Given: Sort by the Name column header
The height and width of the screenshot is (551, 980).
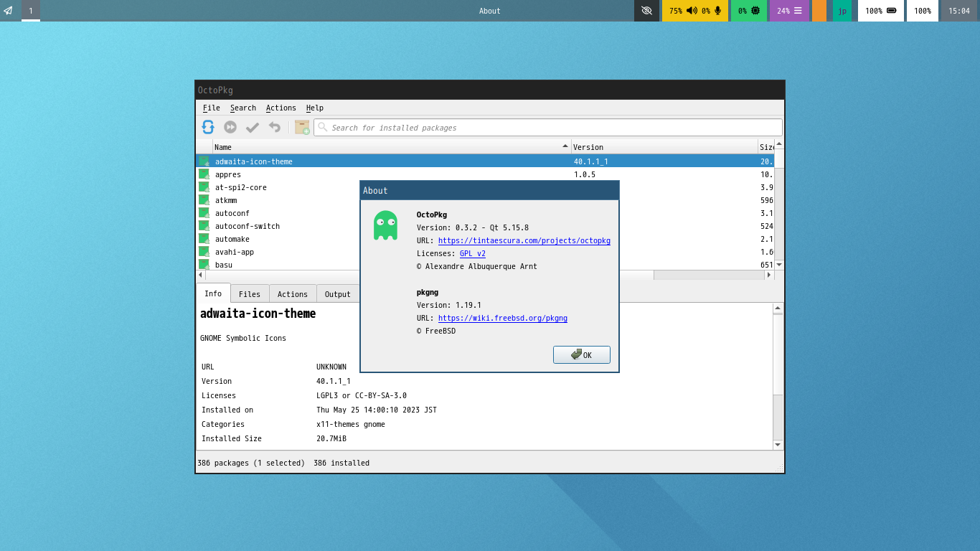Looking at the screenshot, I should (392, 147).
